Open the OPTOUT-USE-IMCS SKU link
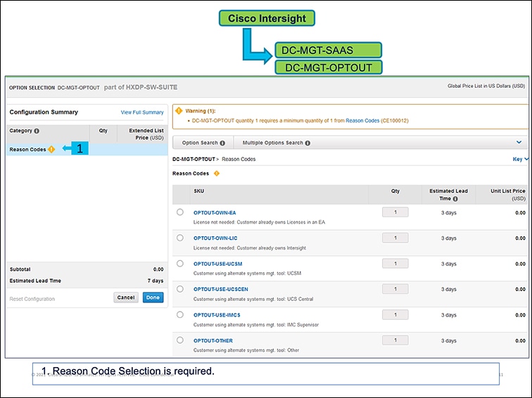This screenshot has width=532, height=398. point(217,315)
